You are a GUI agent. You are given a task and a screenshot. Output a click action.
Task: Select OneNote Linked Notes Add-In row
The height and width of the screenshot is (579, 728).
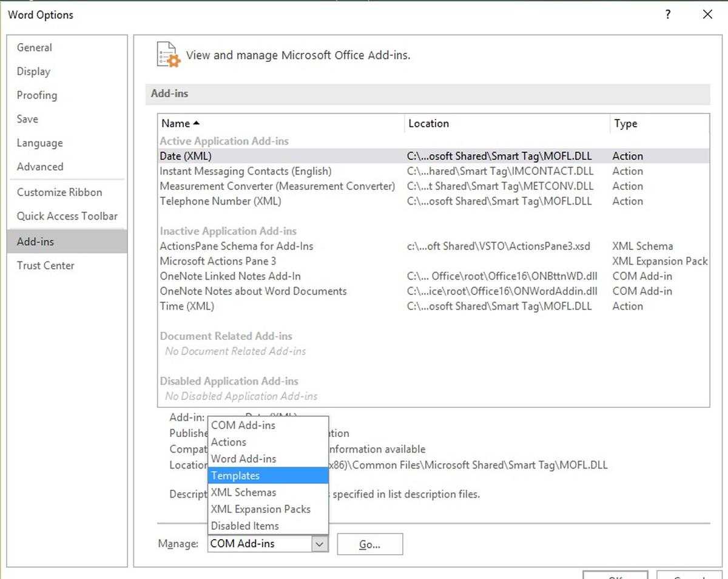click(x=230, y=276)
